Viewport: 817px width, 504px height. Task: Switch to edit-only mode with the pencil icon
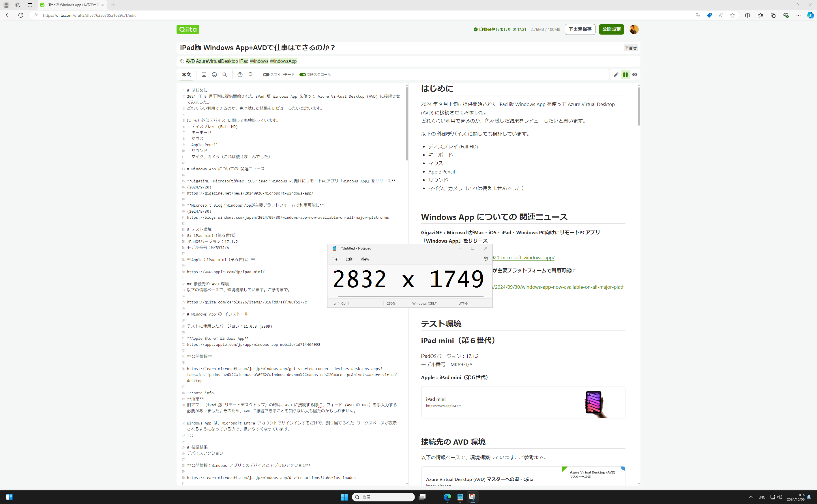616,75
